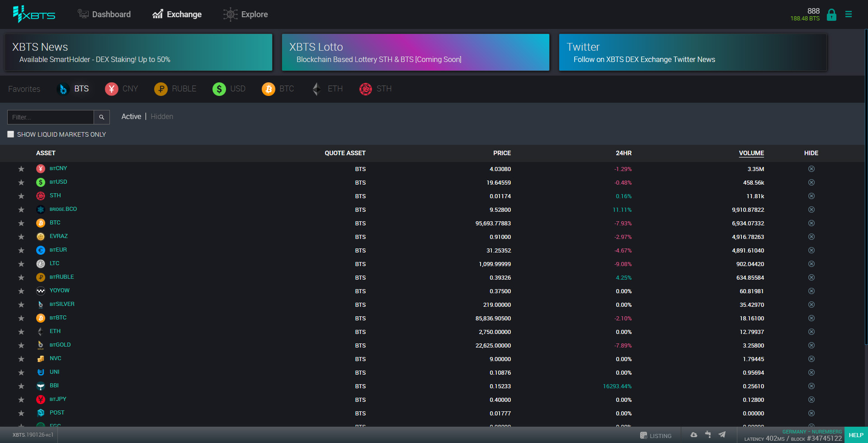The image size is (868, 443).
Task: Hide the POST market row
Action: (811, 413)
